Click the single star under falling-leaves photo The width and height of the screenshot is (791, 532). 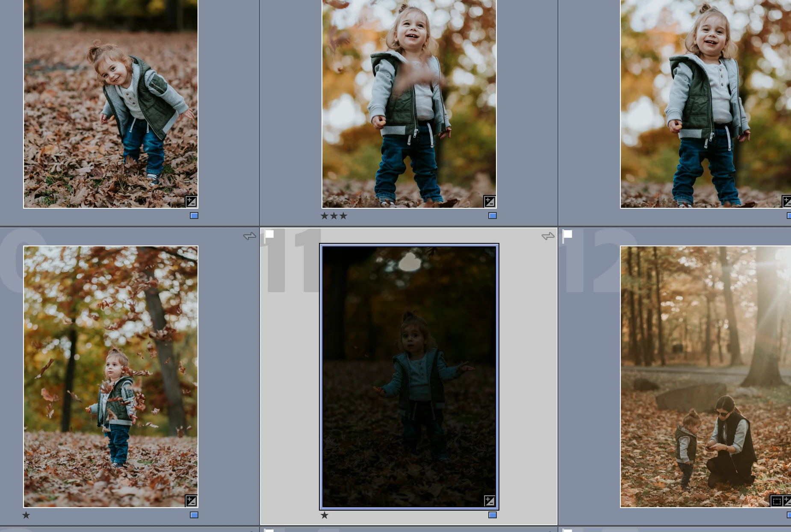click(x=26, y=515)
